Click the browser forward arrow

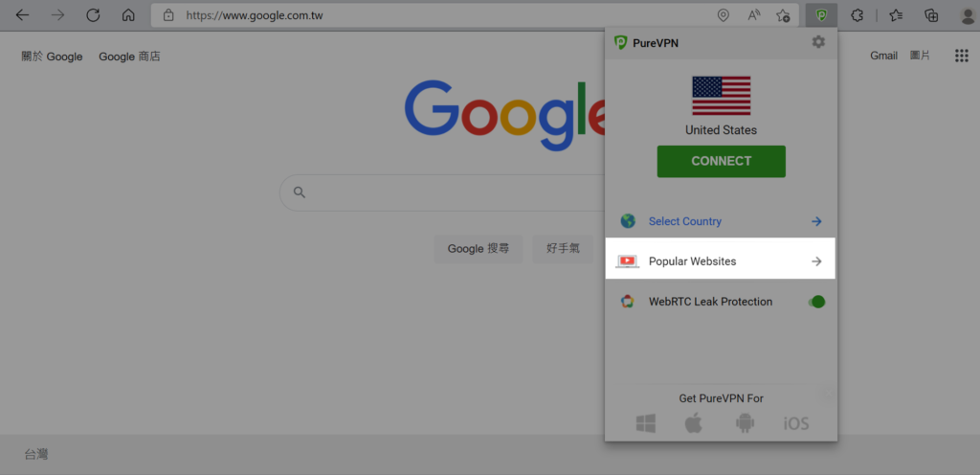[57, 15]
